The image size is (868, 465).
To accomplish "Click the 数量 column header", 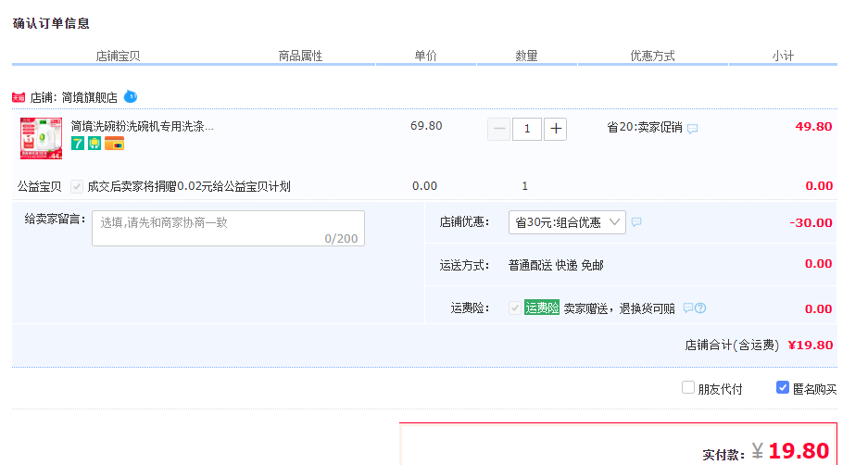I will coord(526,56).
